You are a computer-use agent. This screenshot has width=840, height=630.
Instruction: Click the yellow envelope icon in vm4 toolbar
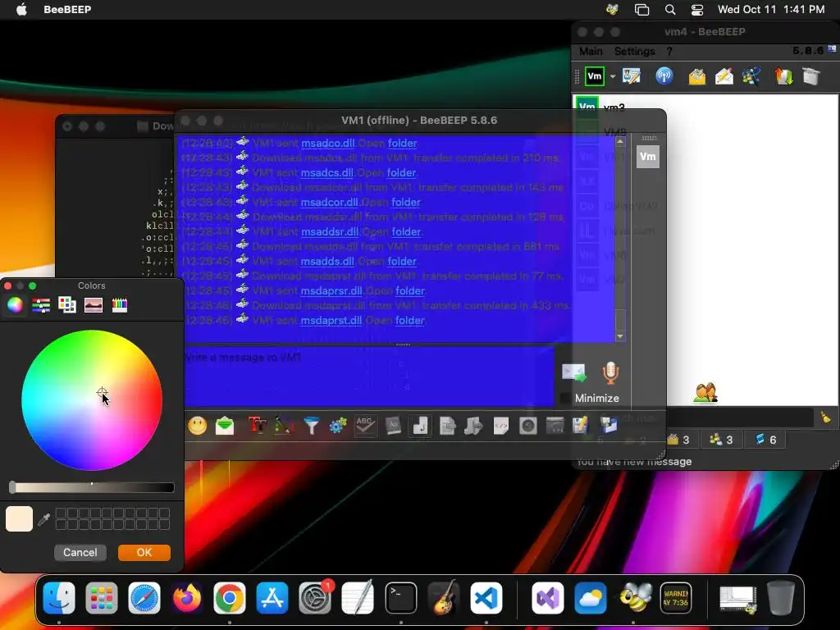coord(697,76)
